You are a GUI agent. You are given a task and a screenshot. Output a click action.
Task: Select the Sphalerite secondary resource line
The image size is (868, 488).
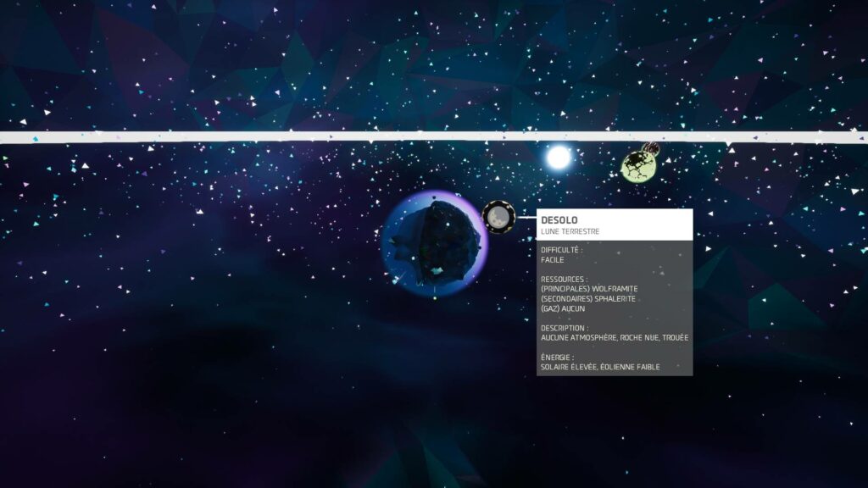[x=587, y=299]
